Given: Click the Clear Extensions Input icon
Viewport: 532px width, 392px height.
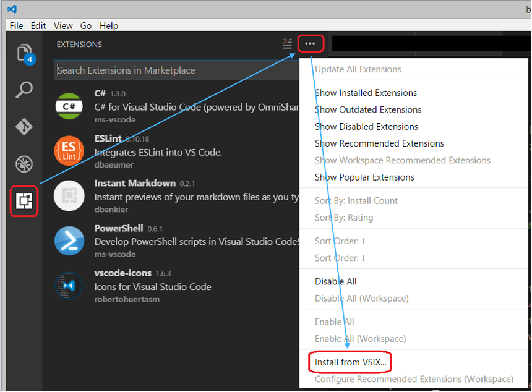Looking at the screenshot, I should pos(287,44).
